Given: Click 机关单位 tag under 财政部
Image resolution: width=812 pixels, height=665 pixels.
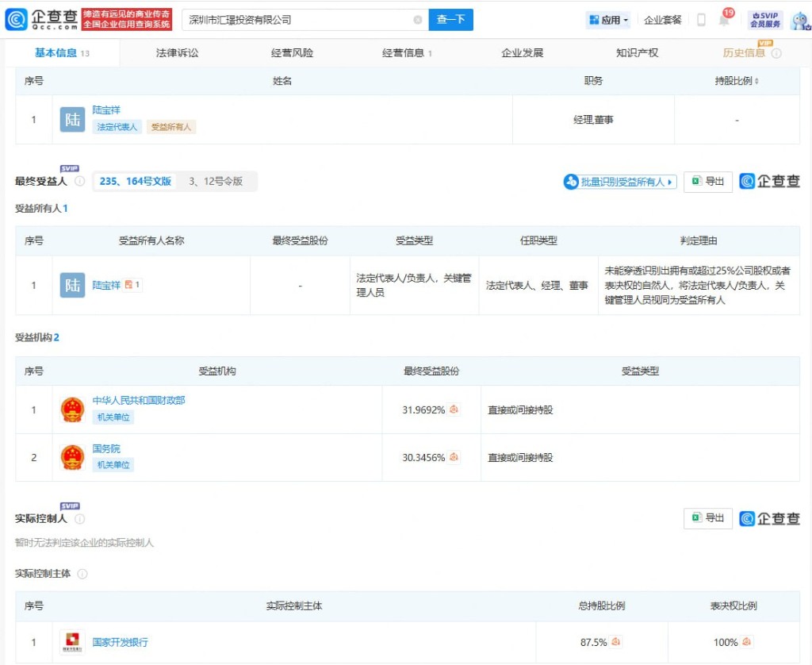Looking at the screenshot, I should click(x=113, y=417).
